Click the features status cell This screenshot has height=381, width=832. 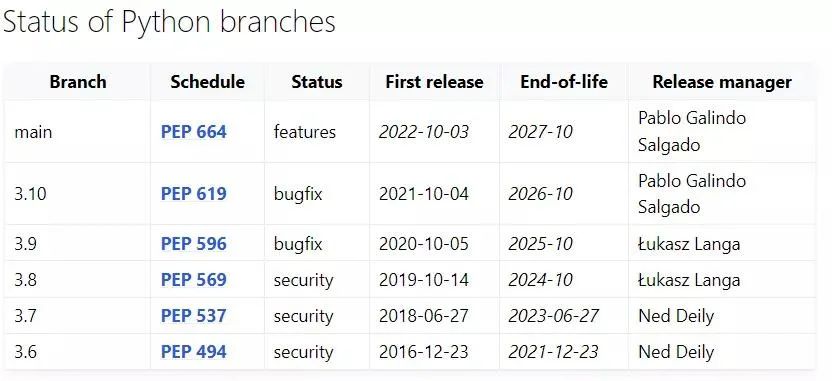pos(305,132)
